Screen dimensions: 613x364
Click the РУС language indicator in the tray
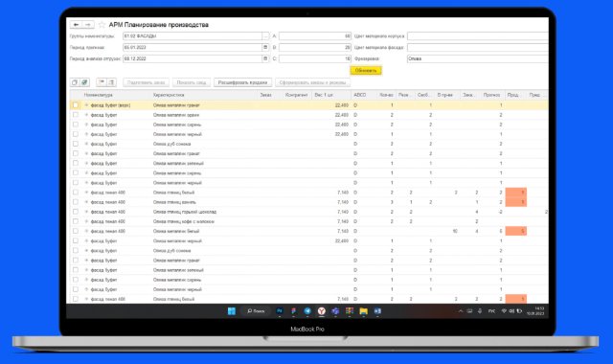[x=491, y=311]
